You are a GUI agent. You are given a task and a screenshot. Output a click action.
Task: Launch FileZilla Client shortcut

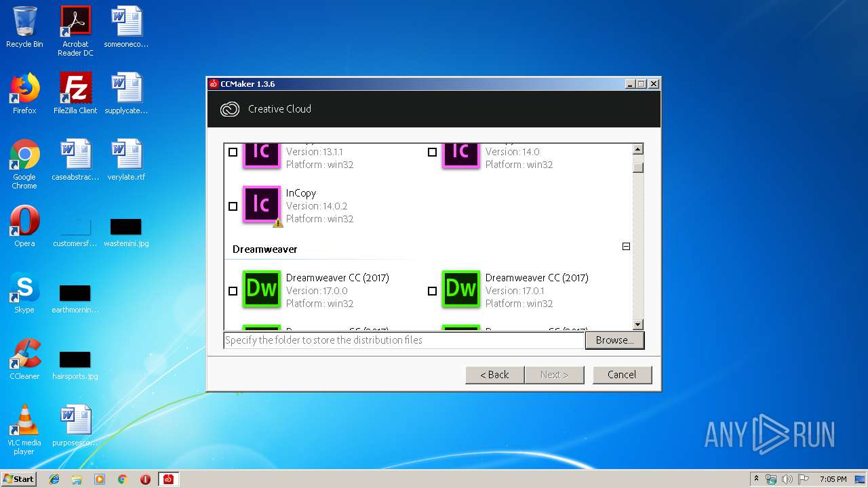coord(75,94)
